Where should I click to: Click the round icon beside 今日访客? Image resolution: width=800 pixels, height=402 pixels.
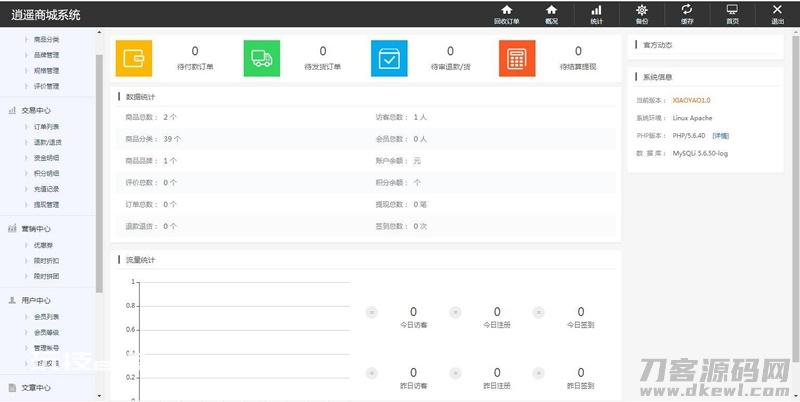[372, 312]
